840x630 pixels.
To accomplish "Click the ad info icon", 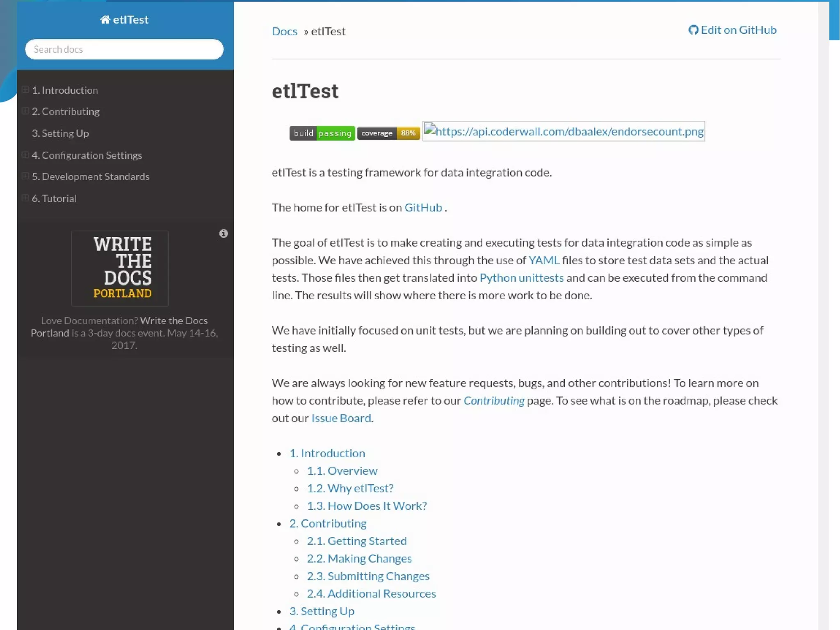I will pyautogui.click(x=224, y=234).
